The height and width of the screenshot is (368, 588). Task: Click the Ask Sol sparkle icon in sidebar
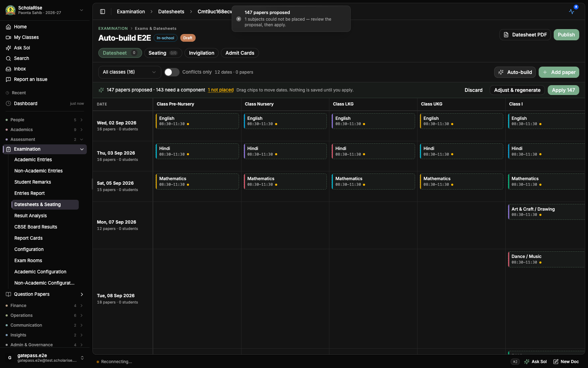coord(8,48)
